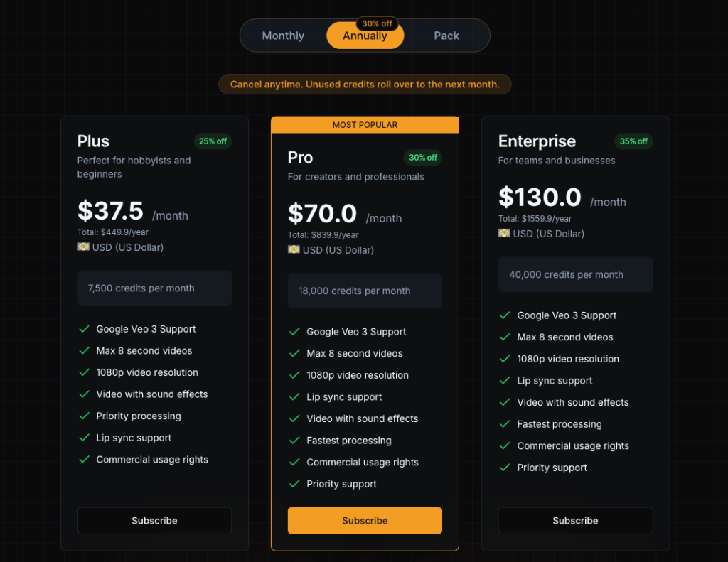Open USD currency selector in Plus plan

tap(121, 247)
